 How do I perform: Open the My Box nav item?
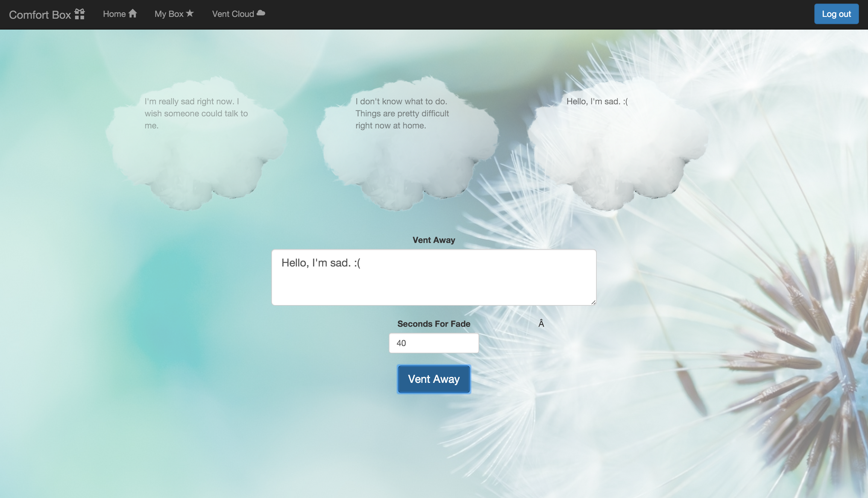click(169, 14)
